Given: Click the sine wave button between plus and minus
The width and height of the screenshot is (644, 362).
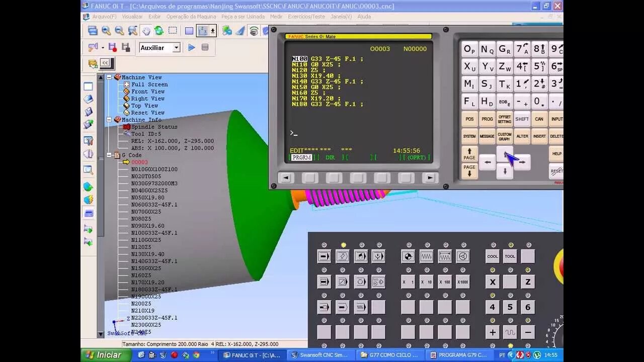Looking at the screenshot, I should (x=510, y=332).
